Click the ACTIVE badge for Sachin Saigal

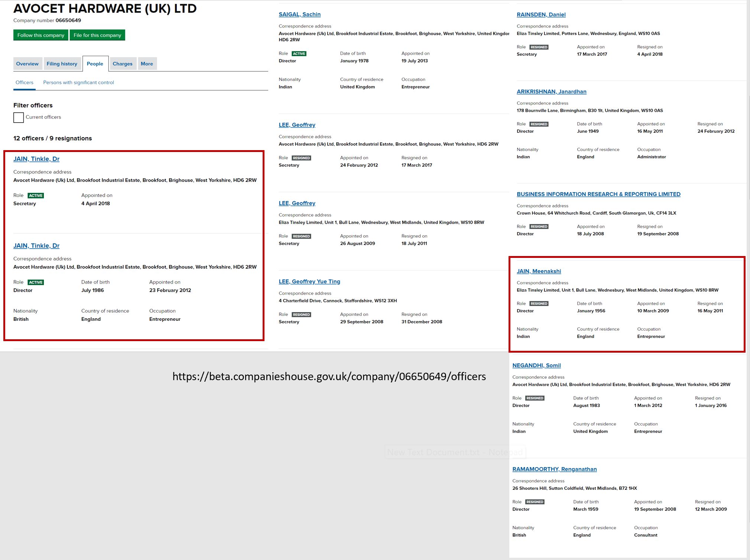(x=299, y=54)
